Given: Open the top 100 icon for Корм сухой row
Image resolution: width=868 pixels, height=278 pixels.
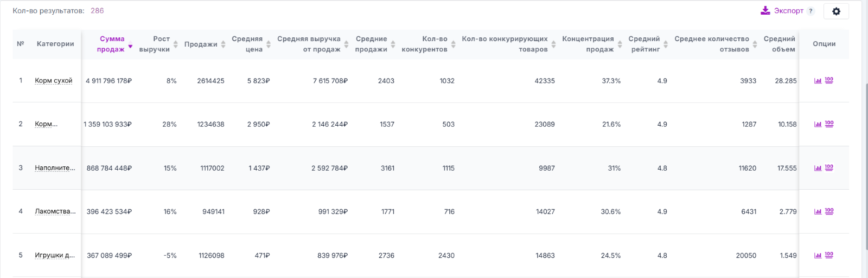Looking at the screenshot, I should [x=829, y=80].
